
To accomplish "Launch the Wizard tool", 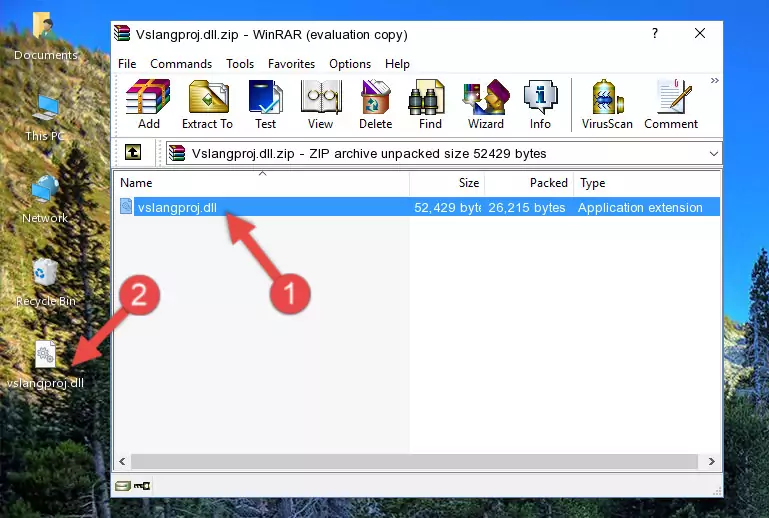I will tap(486, 104).
